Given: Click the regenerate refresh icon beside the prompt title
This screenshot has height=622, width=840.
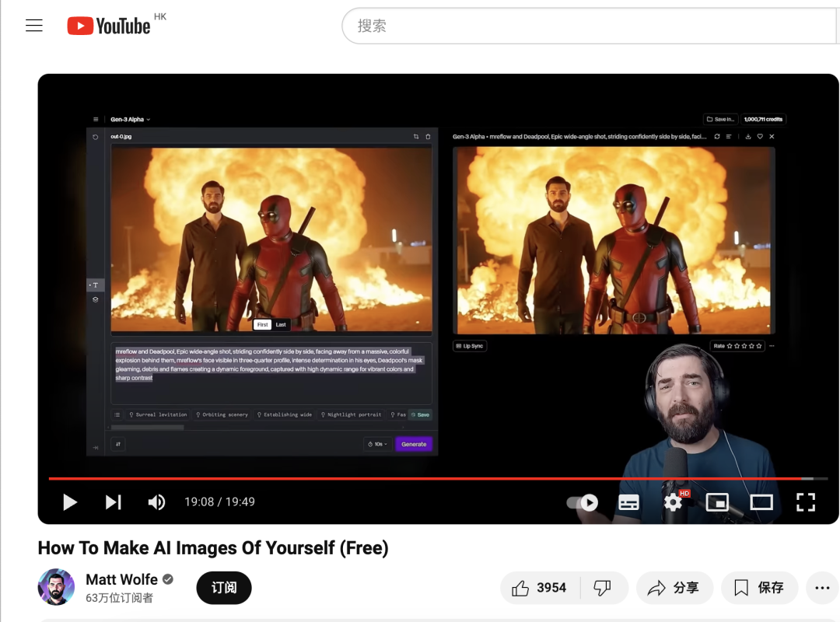Looking at the screenshot, I should pyautogui.click(x=717, y=137).
